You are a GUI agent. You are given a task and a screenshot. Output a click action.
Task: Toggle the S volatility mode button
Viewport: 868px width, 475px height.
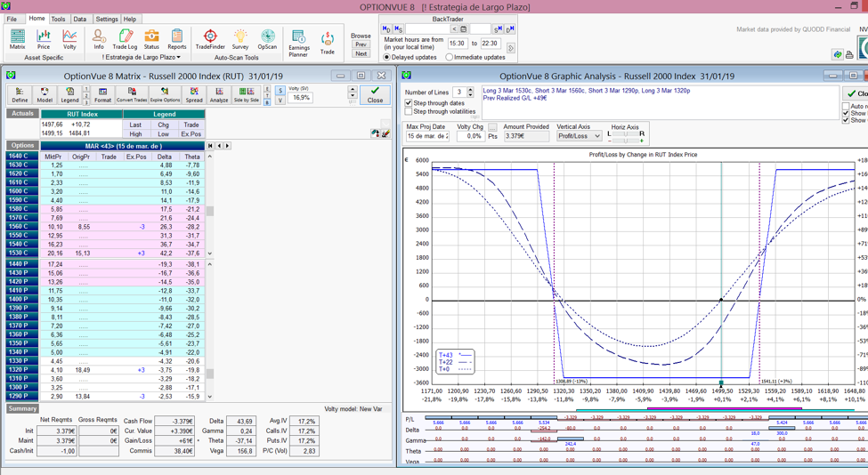280,90
